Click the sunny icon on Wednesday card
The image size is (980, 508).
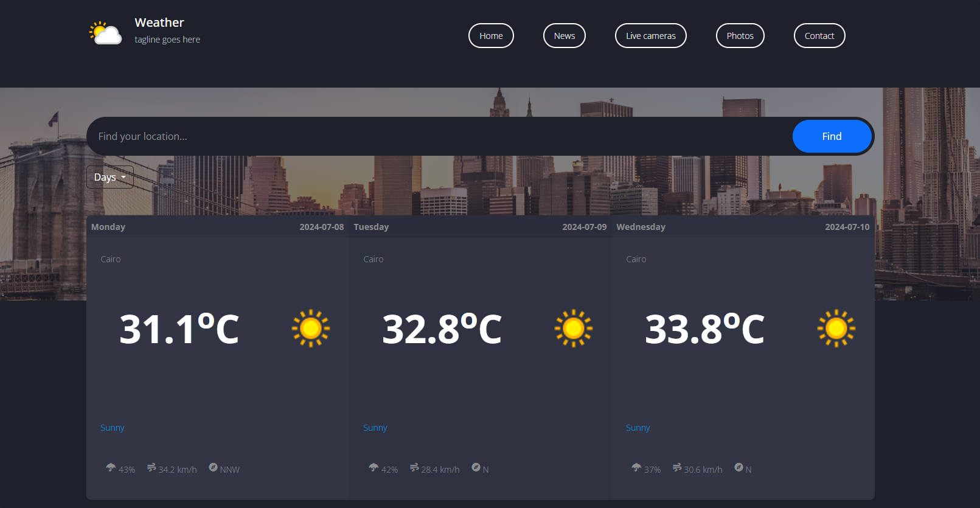836,329
